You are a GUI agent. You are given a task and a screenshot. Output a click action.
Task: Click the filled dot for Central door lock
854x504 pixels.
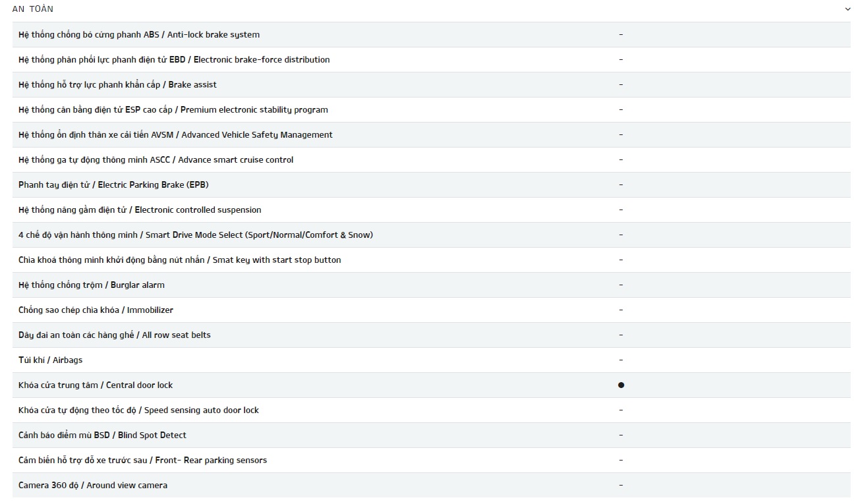(621, 385)
